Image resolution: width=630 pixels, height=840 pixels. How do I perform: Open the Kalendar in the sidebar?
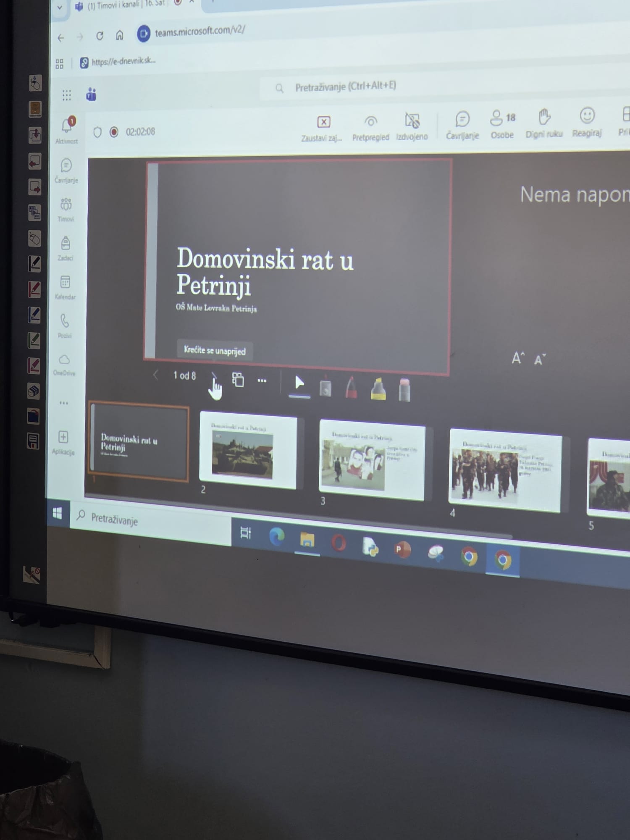point(65,283)
